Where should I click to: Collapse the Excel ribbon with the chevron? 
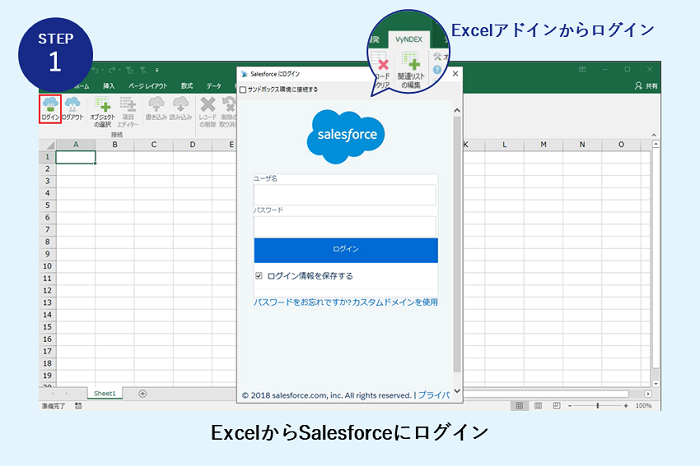pyautogui.click(x=654, y=135)
